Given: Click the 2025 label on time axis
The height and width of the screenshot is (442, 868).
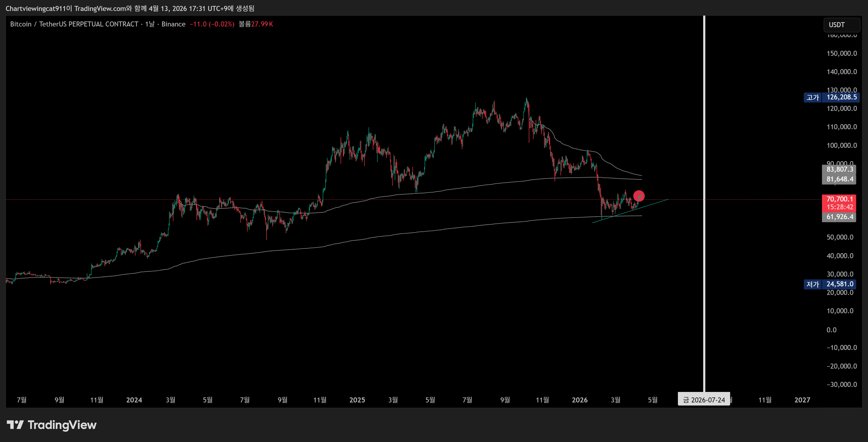Looking at the screenshot, I should [357, 400].
